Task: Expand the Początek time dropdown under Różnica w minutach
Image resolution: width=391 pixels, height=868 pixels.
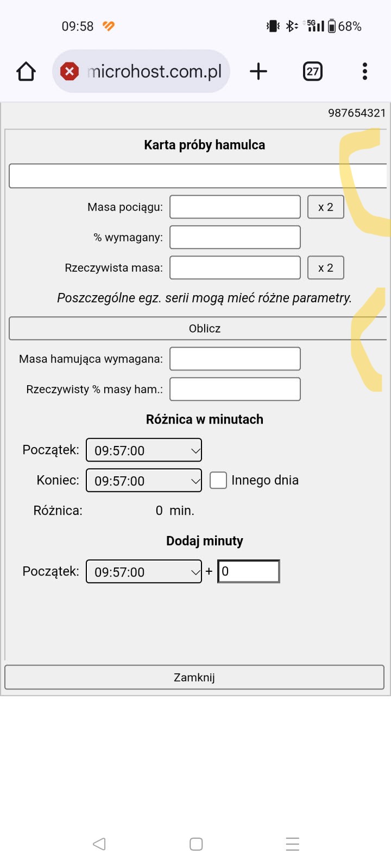Action: click(144, 450)
